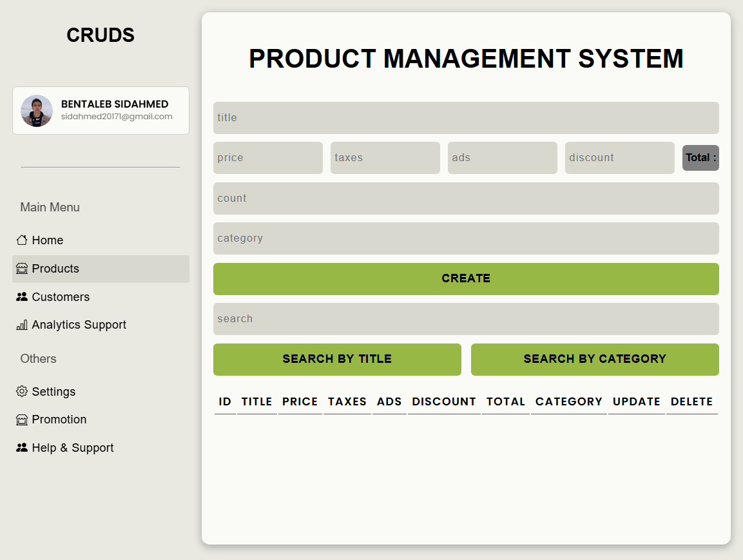Open Help & Support via its icon

click(21, 447)
